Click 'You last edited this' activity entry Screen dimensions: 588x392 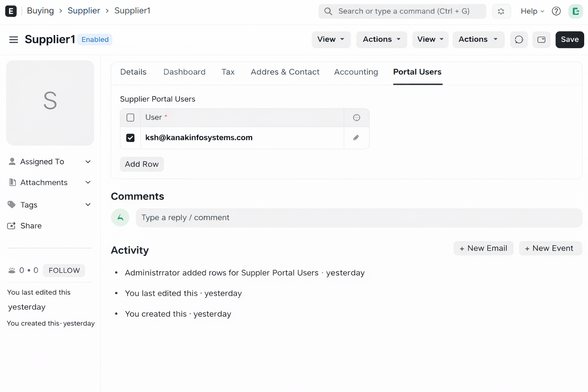point(183,294)
